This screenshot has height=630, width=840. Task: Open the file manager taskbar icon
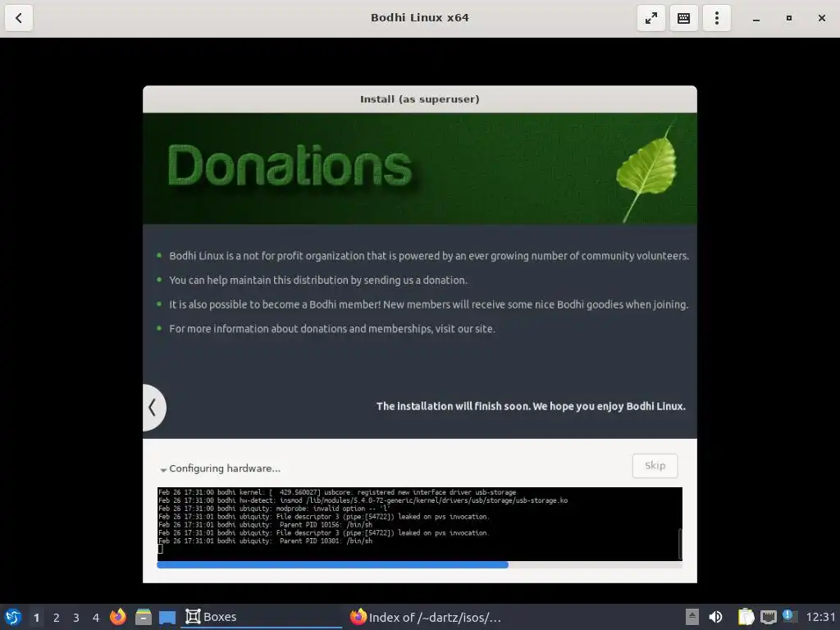pyautogui.click(x=143, y=617)
